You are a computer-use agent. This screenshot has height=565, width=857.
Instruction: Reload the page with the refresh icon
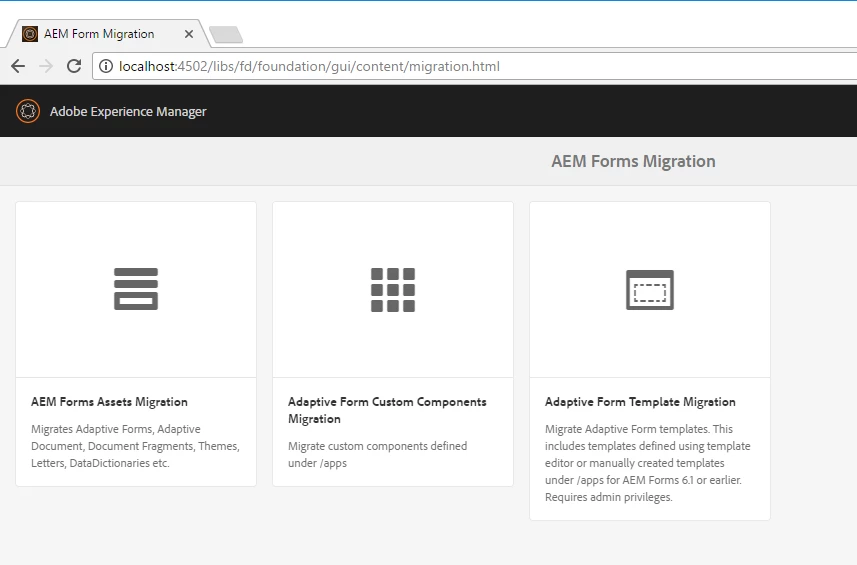tap(74, 66)
